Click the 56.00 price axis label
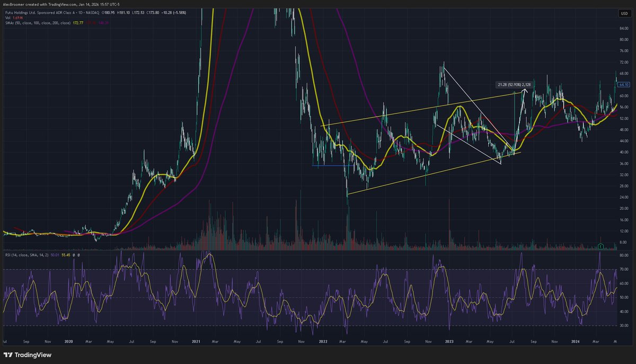Viewport: 636px width, 364px height. pos(623,107)
